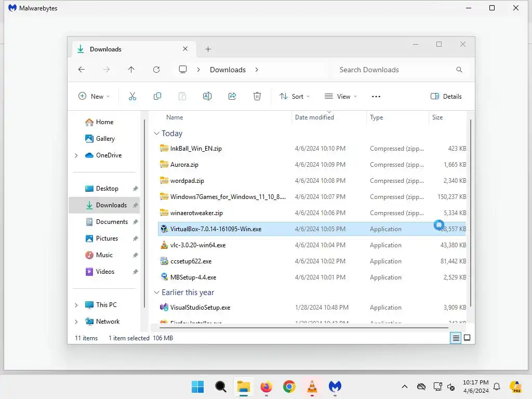Sort by the Name column header
The width and height of the screenshot is (532, 399).
point(175,117)
